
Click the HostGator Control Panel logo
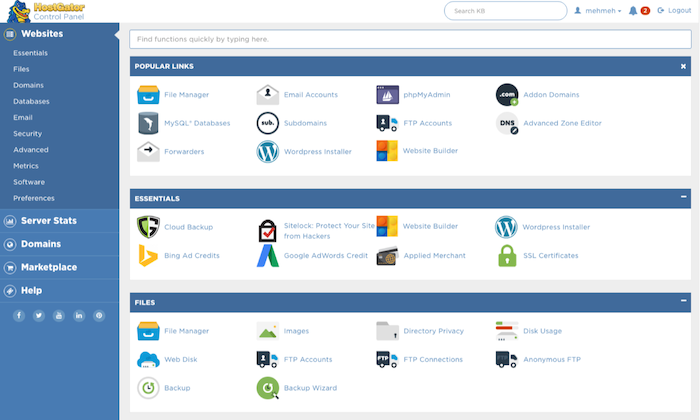[x=46, y=12]
